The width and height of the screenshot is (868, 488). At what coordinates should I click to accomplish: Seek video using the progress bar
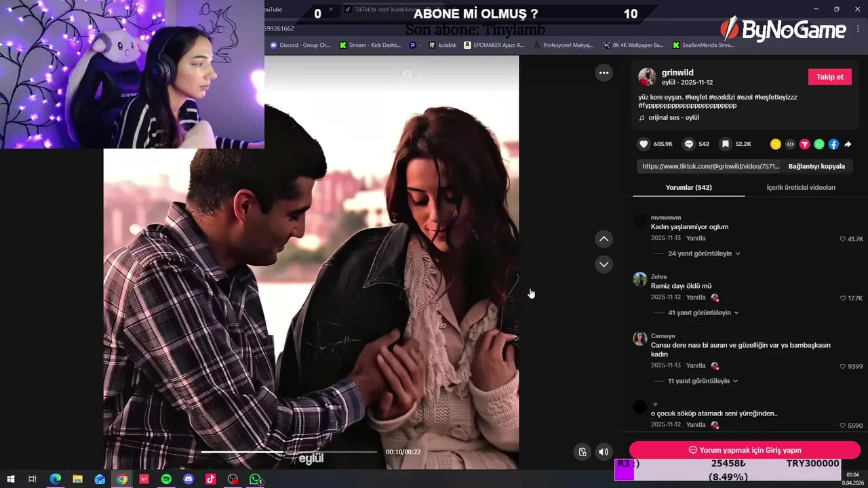[289, 451]
